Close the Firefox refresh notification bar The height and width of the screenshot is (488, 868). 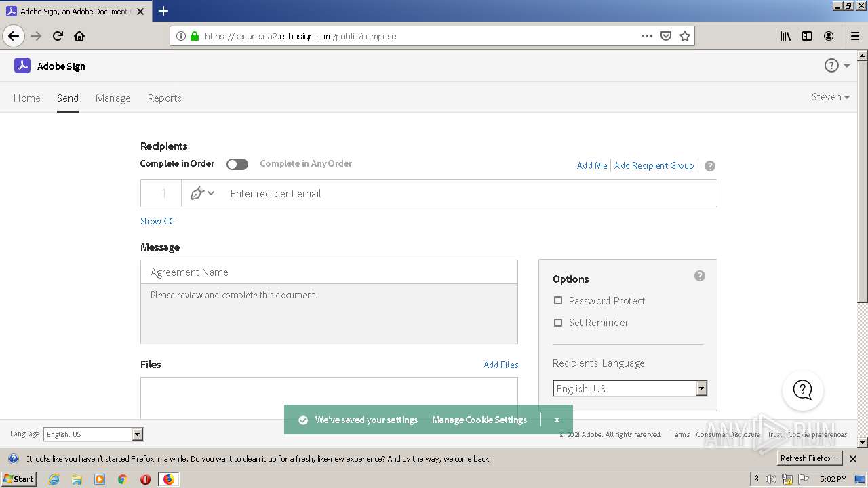pos(853,459)
